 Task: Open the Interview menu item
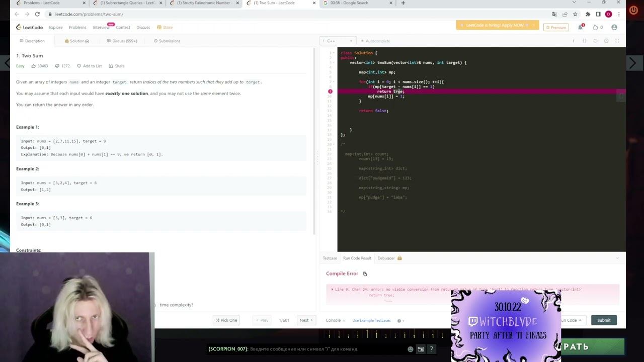101,27
